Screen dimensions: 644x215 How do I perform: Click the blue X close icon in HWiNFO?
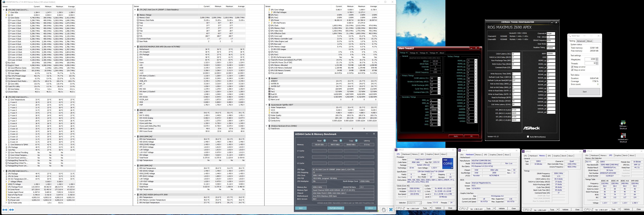coord(391,210)
